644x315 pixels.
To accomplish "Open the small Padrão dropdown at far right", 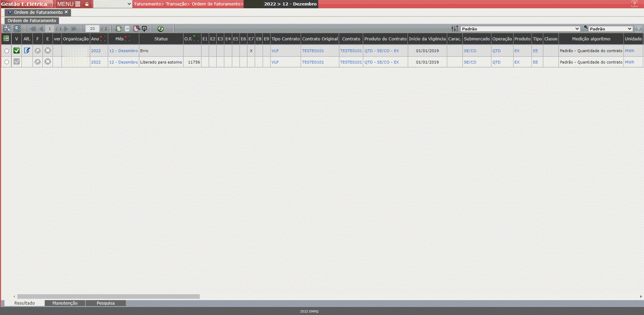I will click(x=610, y=29).
